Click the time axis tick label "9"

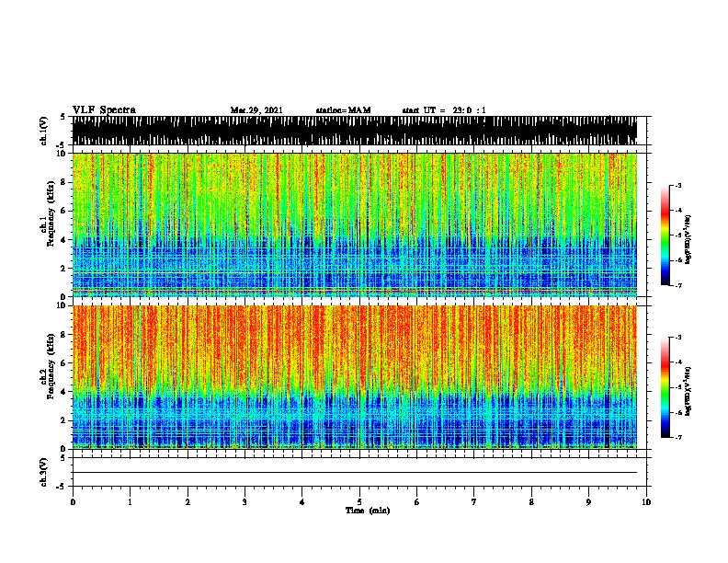588,501
